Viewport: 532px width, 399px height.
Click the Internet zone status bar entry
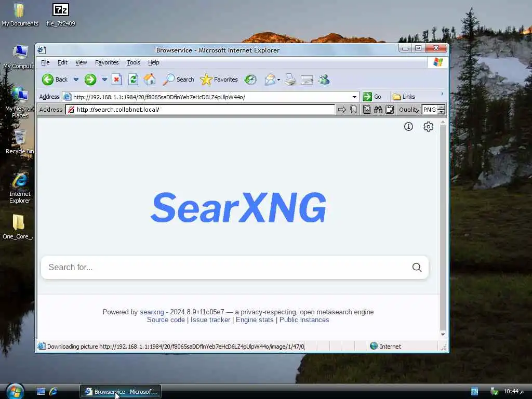[385, 347]
